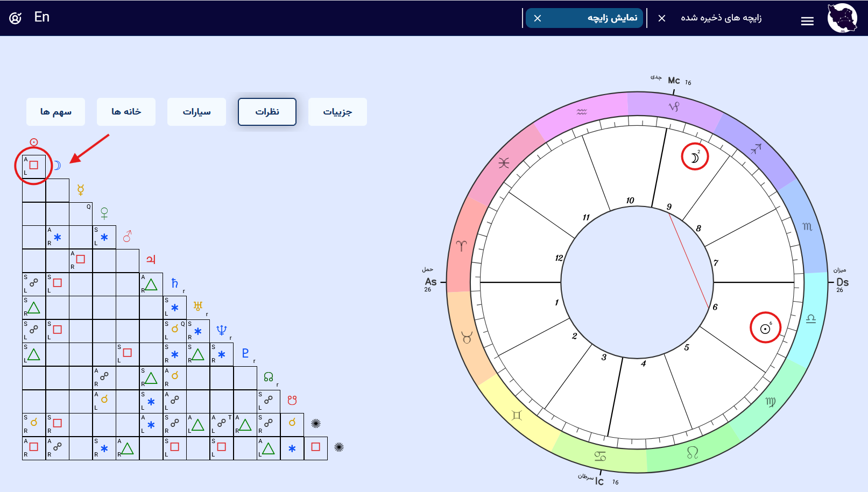Click the Sun symbol in chart wheel

[x=765, y=328]
